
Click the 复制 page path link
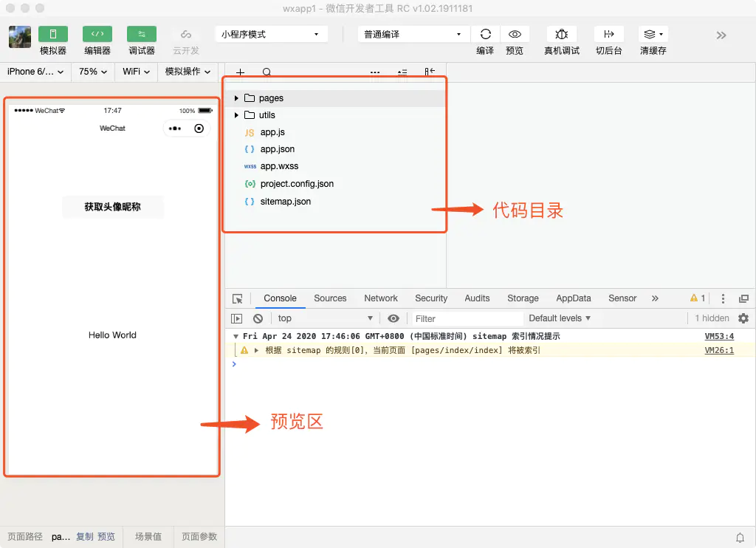(85, 536)
